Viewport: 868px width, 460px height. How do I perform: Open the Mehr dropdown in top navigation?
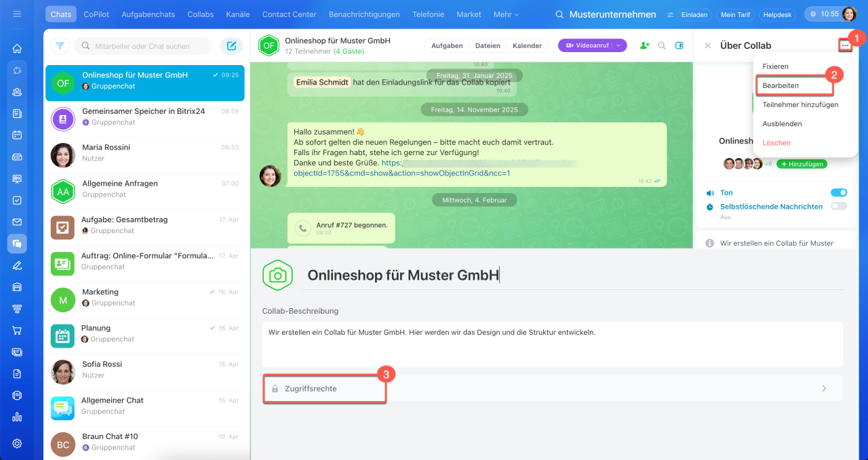pos(506,14)
